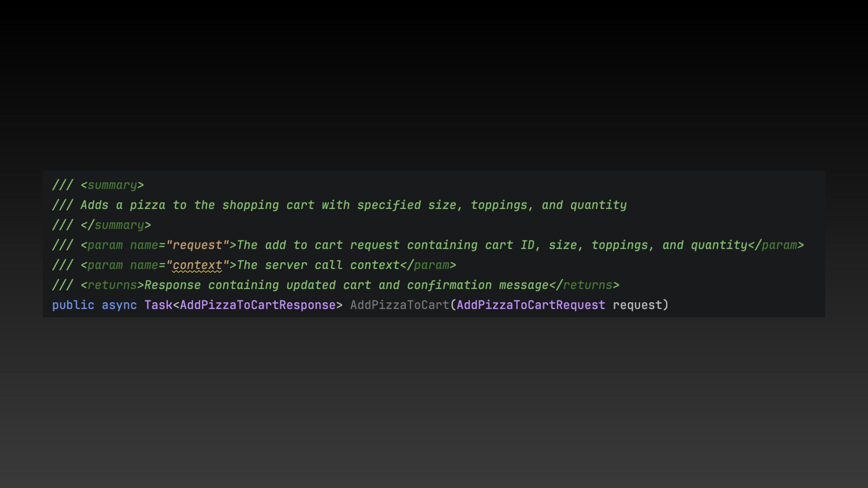
Task: Click the "name" attribute on the context param line
Action: click(144, 265)
